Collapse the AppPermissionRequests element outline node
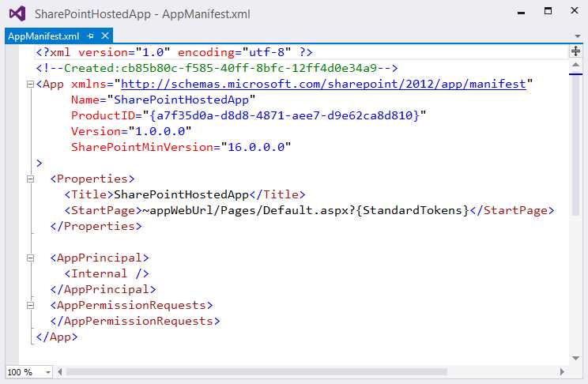Viewport: 588px width, 384px height. coord(30,305)
